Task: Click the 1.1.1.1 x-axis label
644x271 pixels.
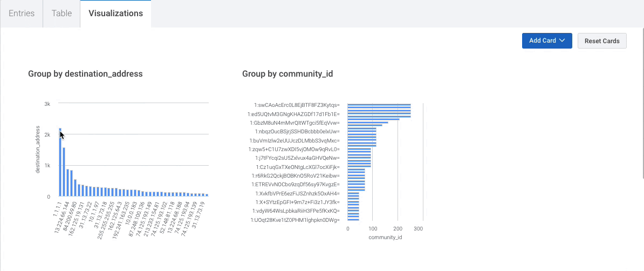Action: coord(57,206)
